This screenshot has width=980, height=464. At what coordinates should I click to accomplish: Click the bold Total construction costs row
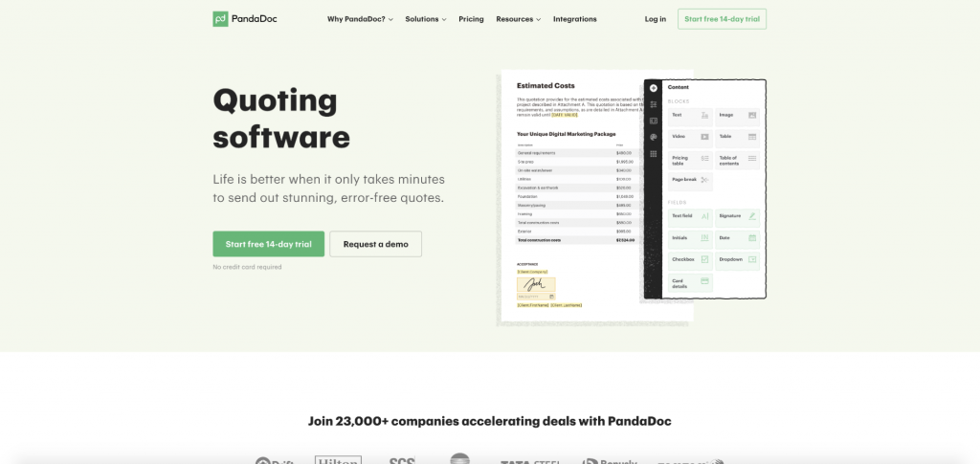click(x=578, y=240)
